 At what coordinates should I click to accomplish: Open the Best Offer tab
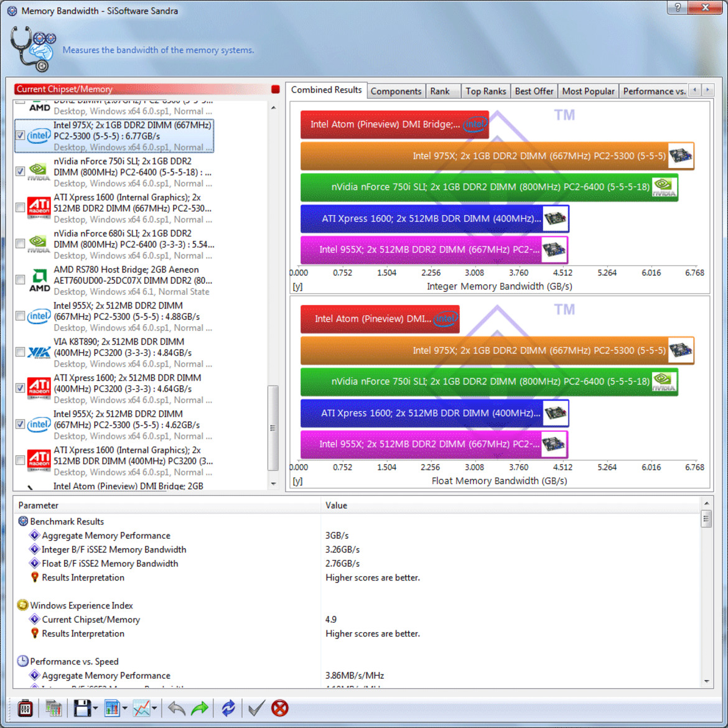coord(534,91)
